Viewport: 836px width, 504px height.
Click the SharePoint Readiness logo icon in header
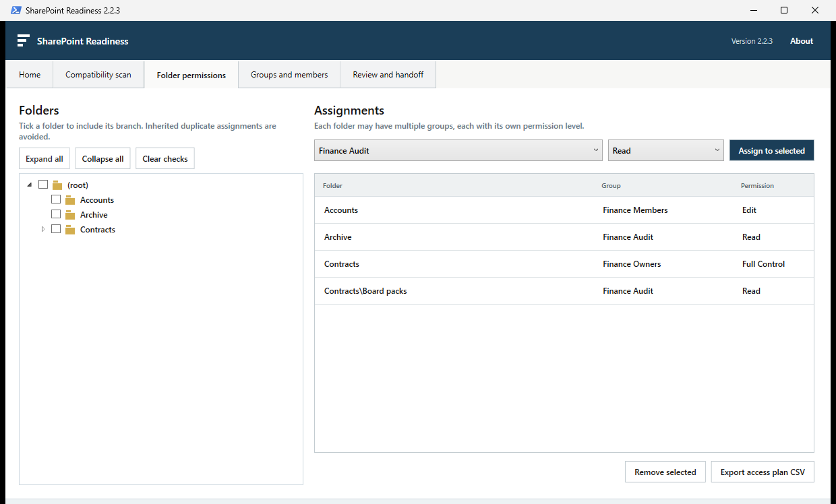tap(23, 40)
